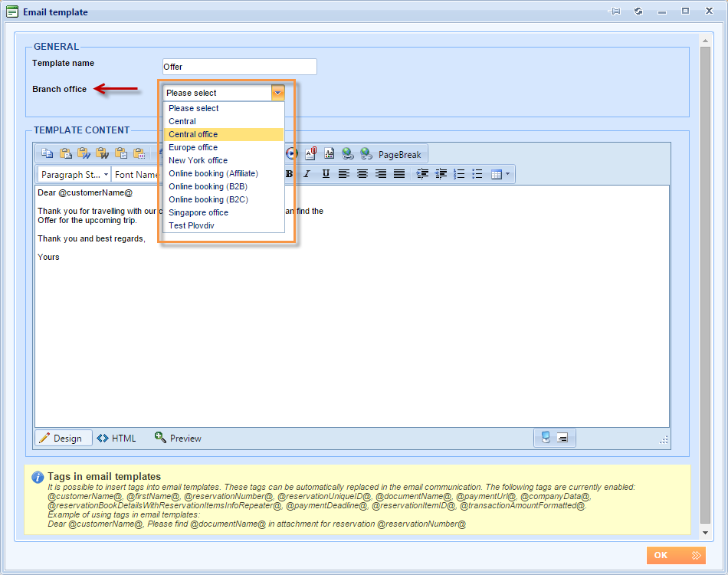Switch to the Preview tab

pyautogui.click(x=178, y=438)
